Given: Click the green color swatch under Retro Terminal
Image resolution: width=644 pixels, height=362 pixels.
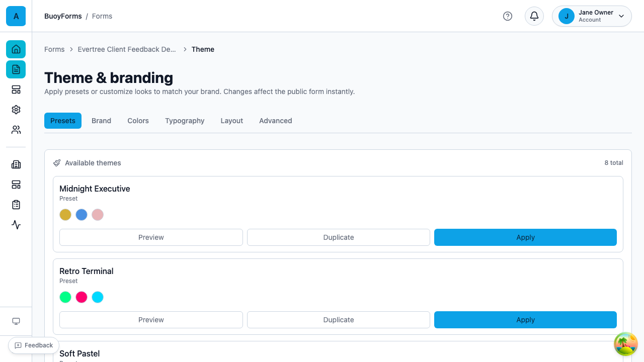Looking at the screenshot, I should pyautogui.click(x=65, y=297).
